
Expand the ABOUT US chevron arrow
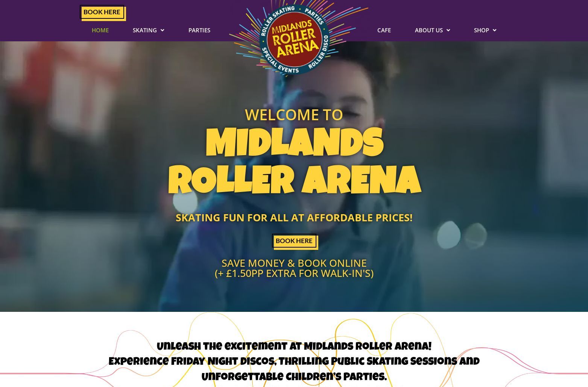tap(448, 30)
